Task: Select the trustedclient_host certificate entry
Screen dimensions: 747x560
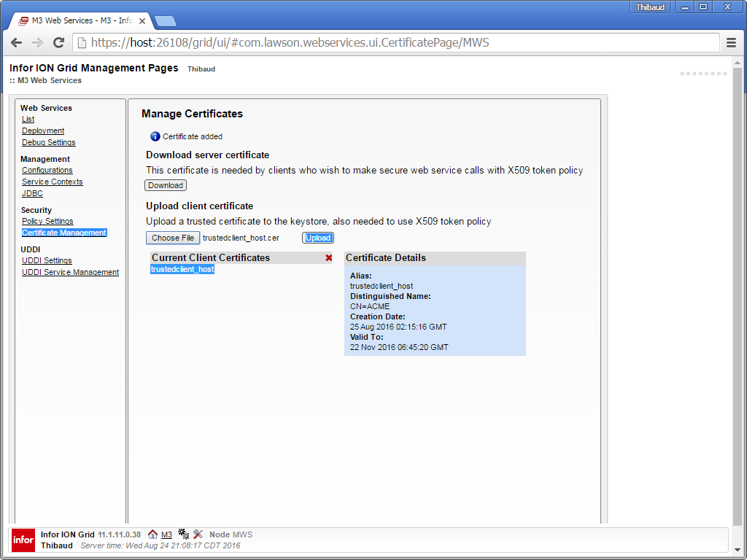Action: click(x=182, y=270)
